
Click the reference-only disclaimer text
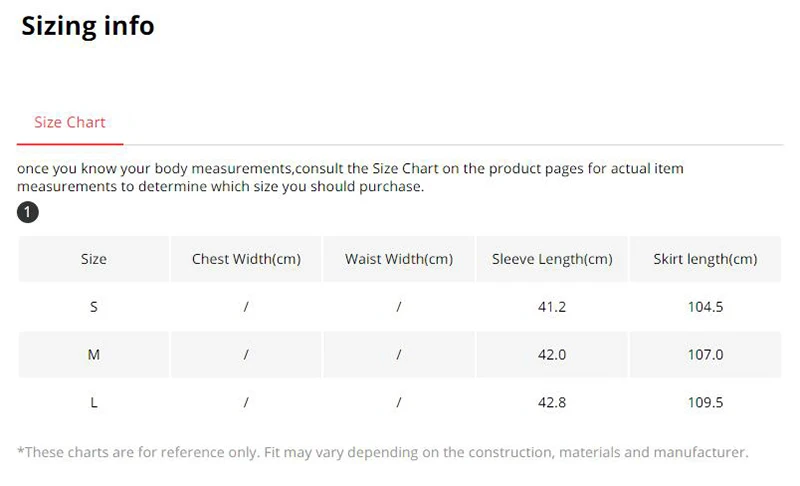tap(383, 452)
